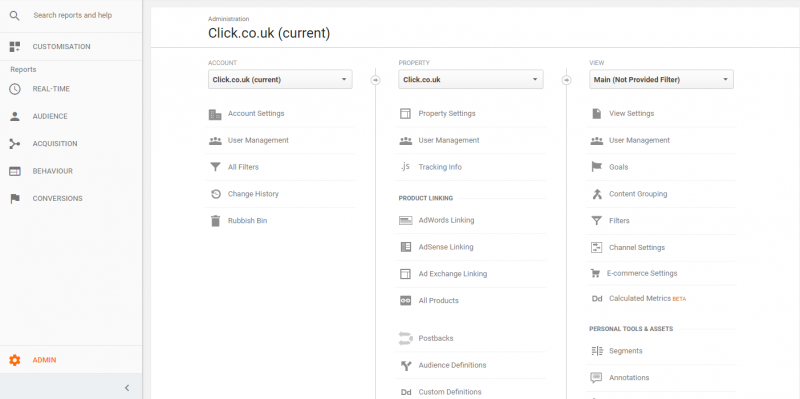
Task: Click the view User Management people icon
Action: 596,141
